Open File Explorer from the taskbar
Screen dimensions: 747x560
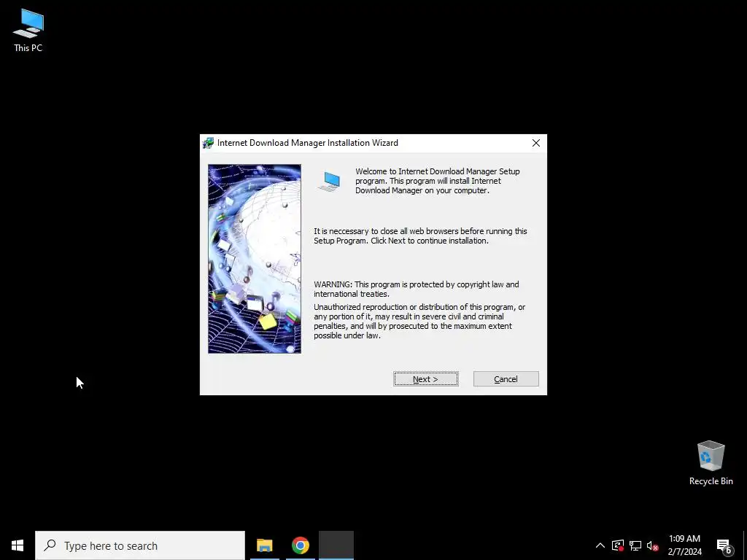(264, 545)
